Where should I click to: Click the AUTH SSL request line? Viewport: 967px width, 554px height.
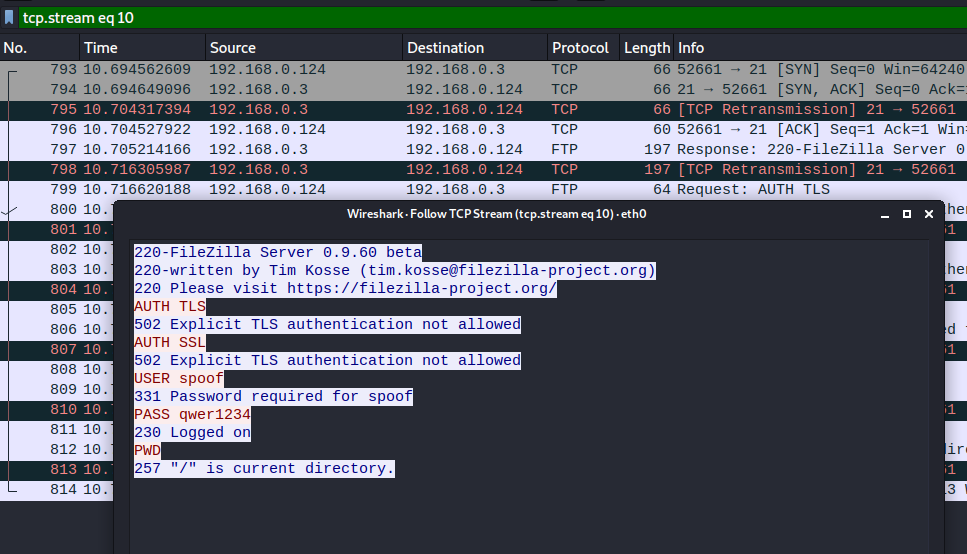click(x=170, y=342)
